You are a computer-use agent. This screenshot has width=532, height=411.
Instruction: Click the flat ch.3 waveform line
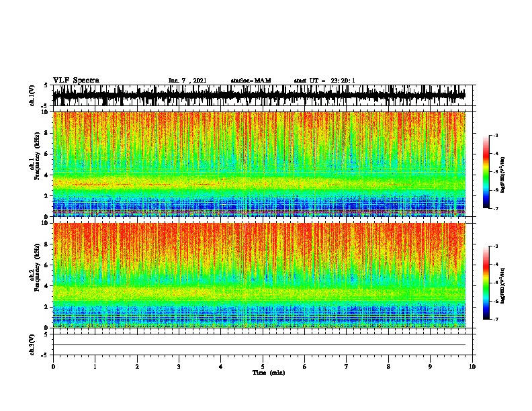pos(259,345)
